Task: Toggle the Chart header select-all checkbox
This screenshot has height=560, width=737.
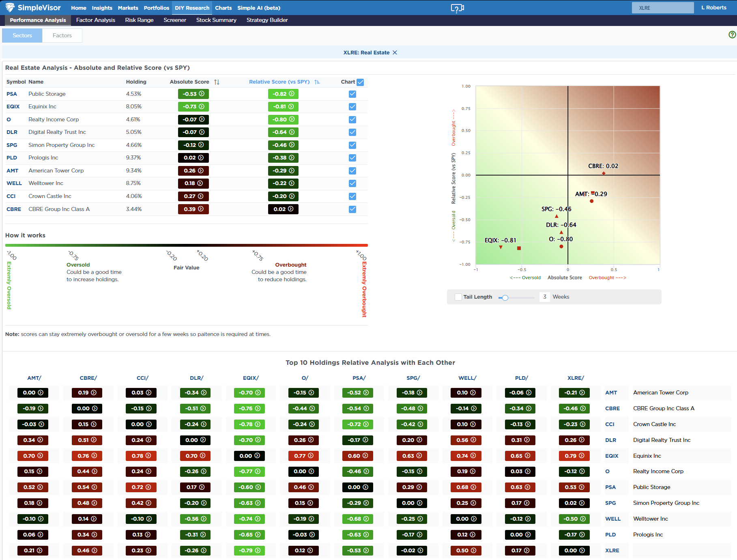Action: coord(360,82)
